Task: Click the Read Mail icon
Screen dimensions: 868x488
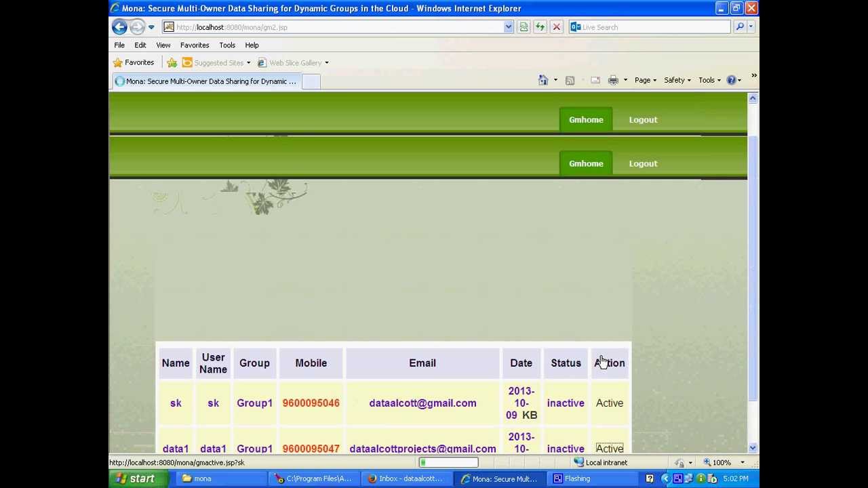Action: pos(595,80)
